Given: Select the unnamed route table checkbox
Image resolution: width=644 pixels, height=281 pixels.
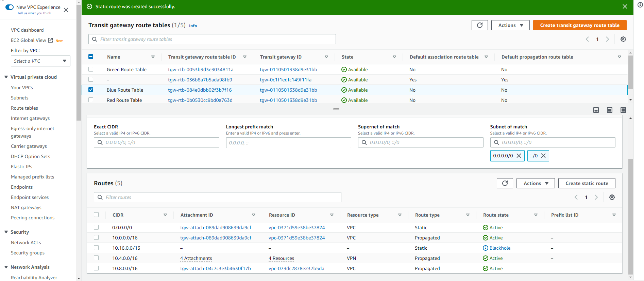Looking at the screenshot, I should (x=91, y=79).
